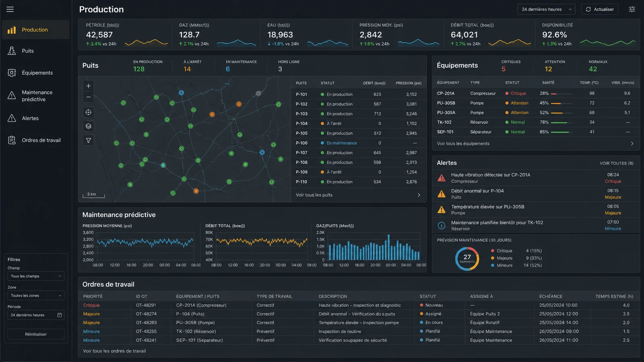644x362 pixels.
Task: Click the 'À L'ARRÊT' count 14
Action: point(187,69)
